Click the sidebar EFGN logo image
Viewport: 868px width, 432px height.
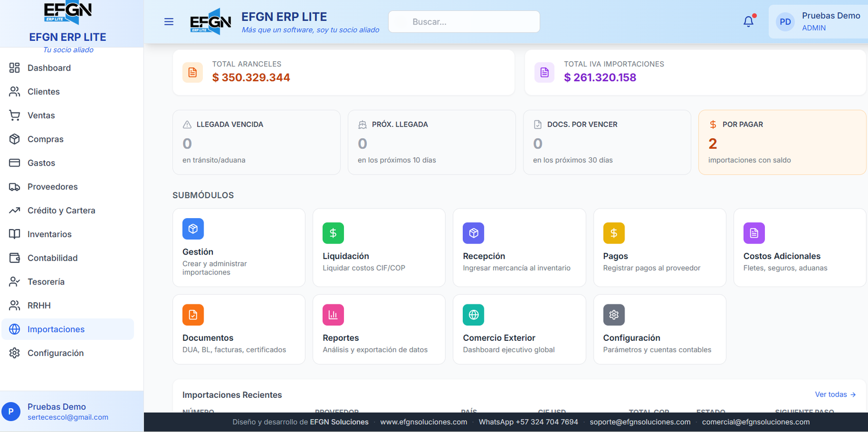coord(68,13)
